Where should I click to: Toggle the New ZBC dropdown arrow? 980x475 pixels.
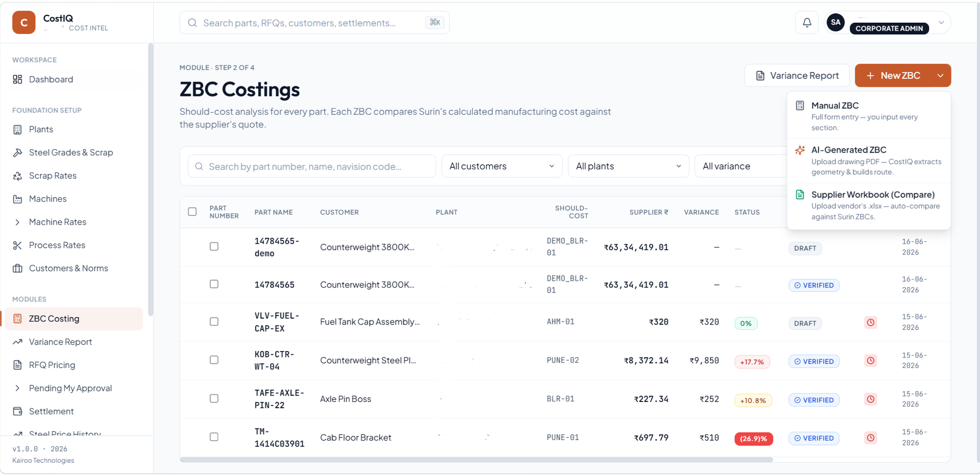(x=940, y=76)
